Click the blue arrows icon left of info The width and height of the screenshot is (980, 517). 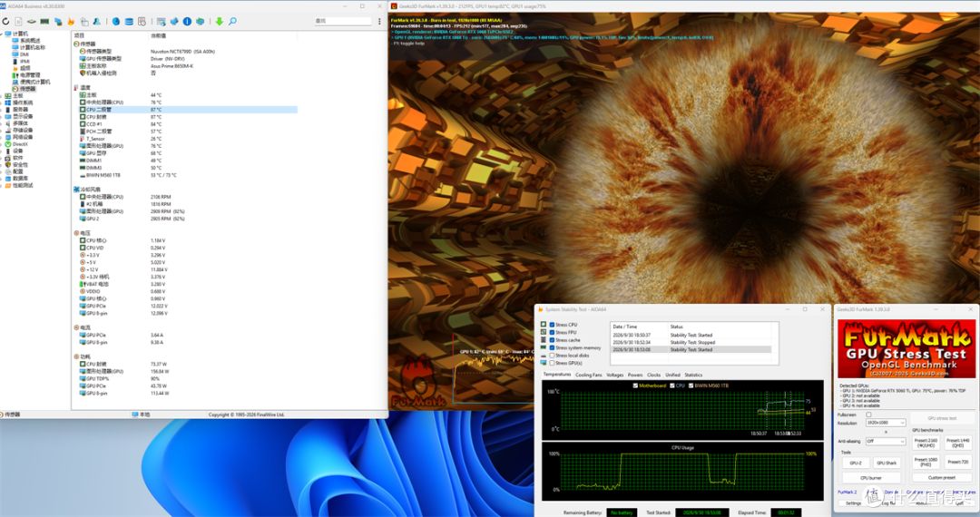(174, 21)
